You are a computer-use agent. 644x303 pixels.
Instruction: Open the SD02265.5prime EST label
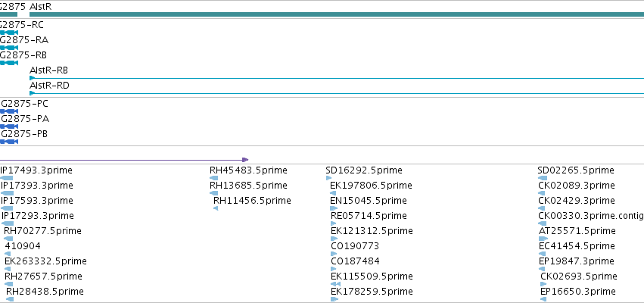point(576,170)
